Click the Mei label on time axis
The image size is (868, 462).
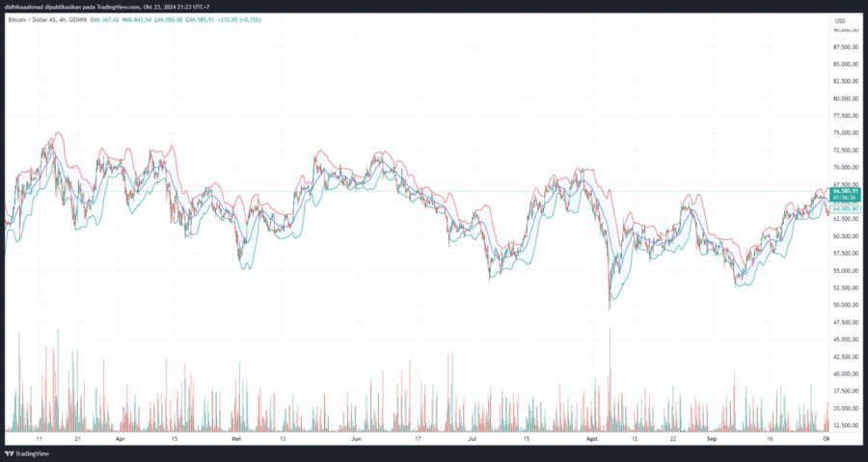tap(236, 439)
